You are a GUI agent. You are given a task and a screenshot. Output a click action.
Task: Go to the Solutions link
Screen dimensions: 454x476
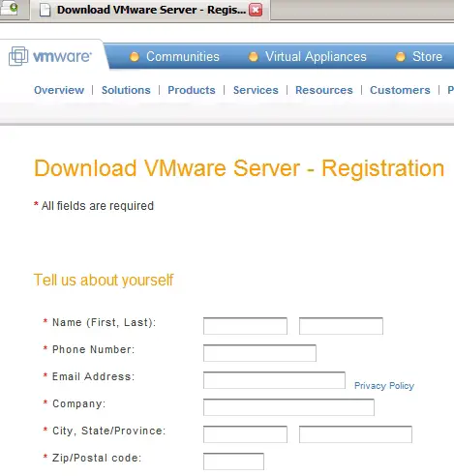tap(126, 90)
